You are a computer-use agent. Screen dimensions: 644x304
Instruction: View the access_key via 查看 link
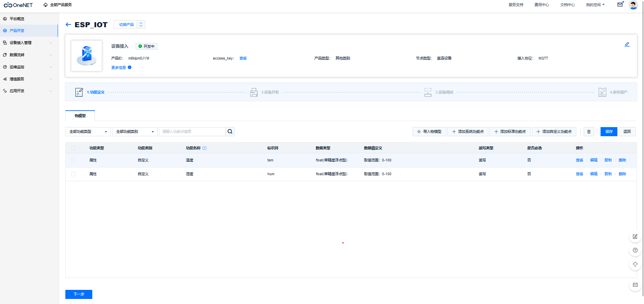(243, 58)
